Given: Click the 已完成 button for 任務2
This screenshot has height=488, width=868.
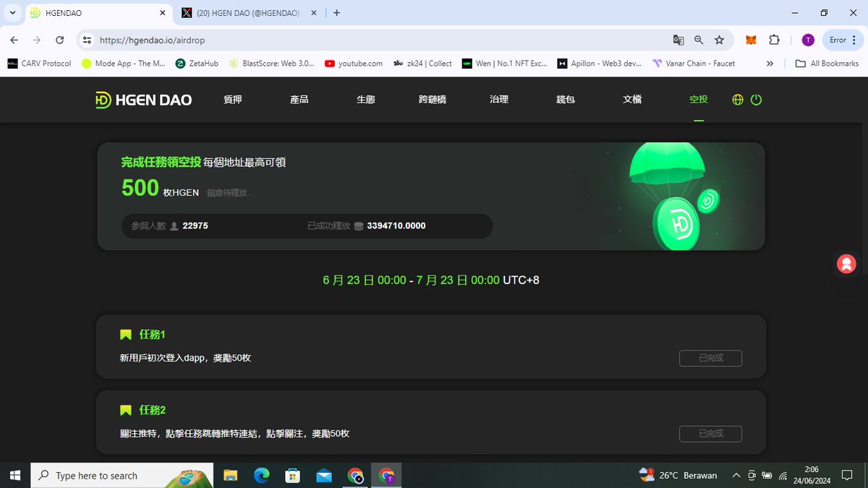Looking at the screenshot, I should [x=710, y=434].
